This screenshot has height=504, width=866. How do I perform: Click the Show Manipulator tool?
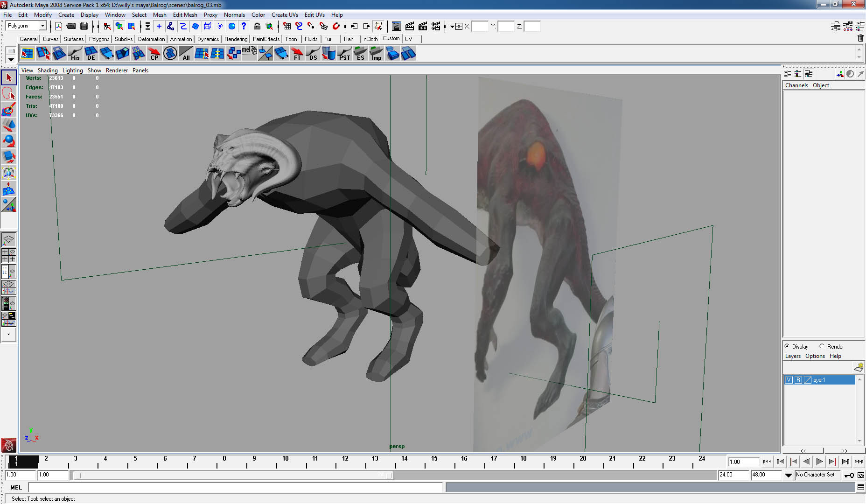(9, 204)
